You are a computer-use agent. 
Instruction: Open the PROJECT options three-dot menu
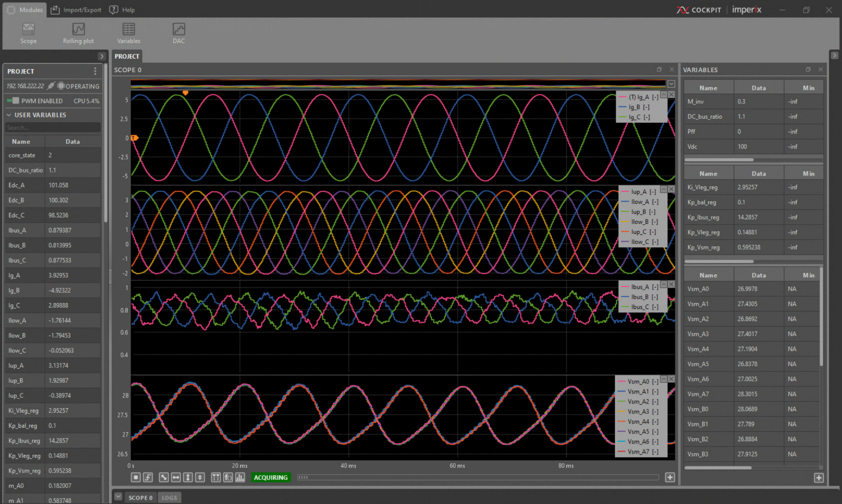(95, 71)
